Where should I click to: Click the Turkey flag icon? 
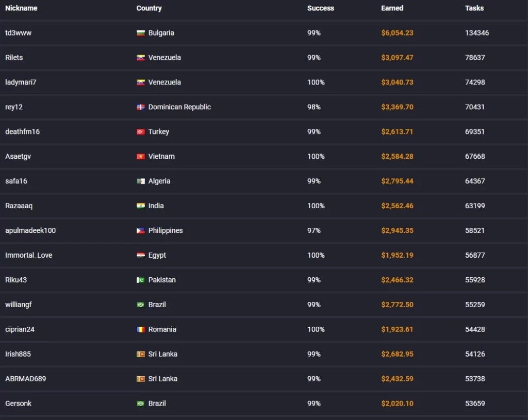(140, 131)
